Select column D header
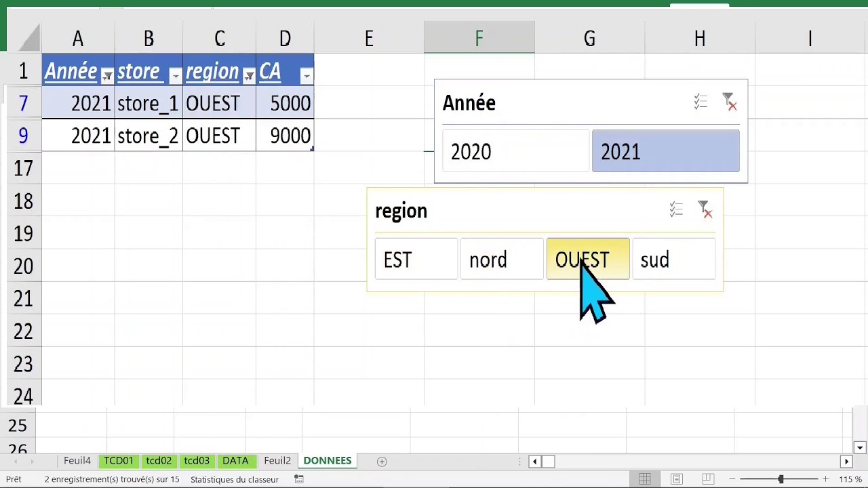Image resolution: width=868 pixels, height=488 pixels. tap(285, 39)
